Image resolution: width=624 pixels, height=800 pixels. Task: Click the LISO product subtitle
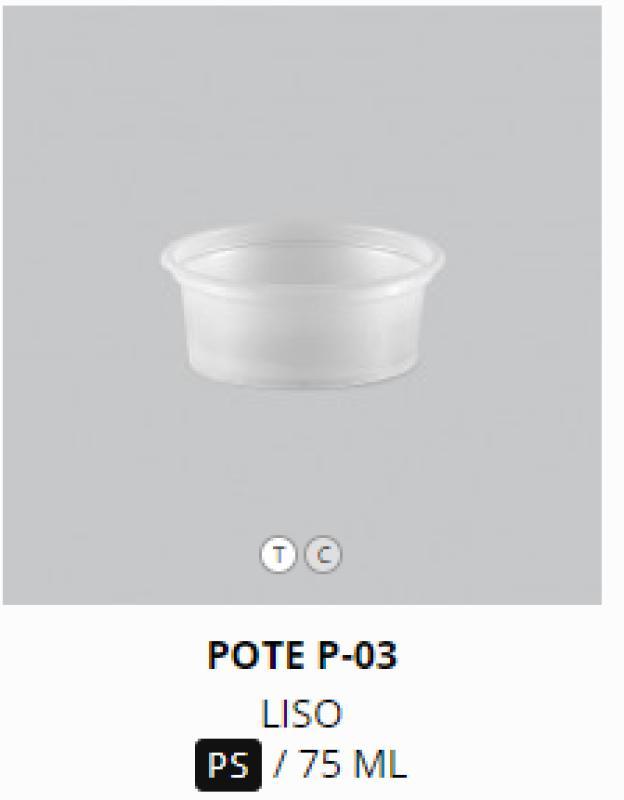(302, 714)
